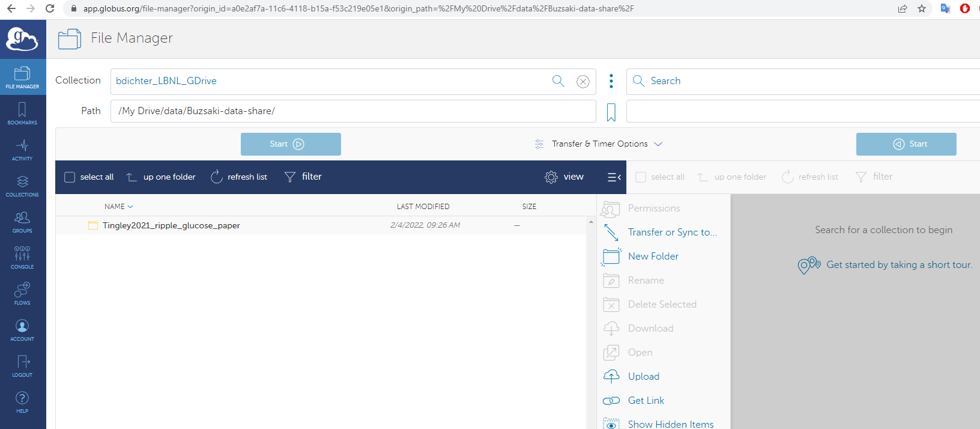Click the Path input field
Image resolution: width=980 pixels, height=429 pixels.
(x=353, y=111)
